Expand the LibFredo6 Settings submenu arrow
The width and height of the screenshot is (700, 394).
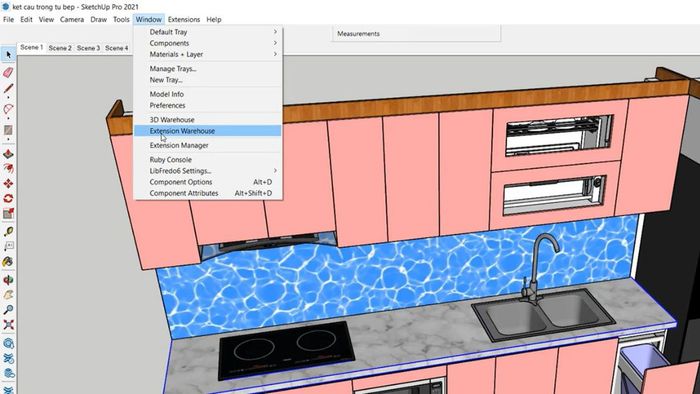tap(275, 170)
